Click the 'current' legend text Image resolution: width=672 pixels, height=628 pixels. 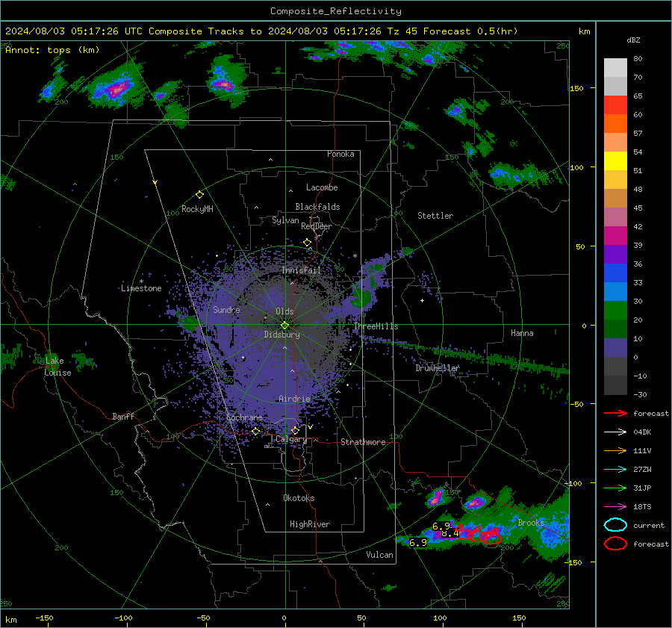pos(649,525)
